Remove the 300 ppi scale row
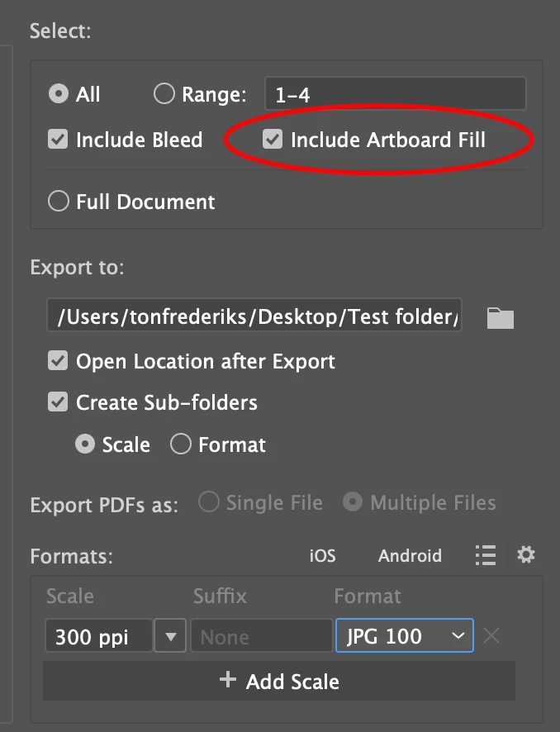 pyautogui.click(x=491, y=635)
